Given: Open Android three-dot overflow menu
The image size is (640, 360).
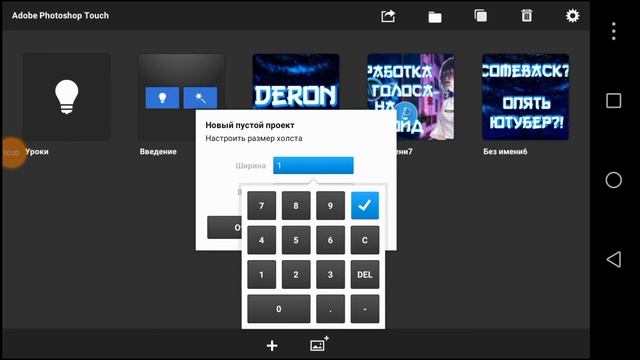Looking at the screenshot, I should click(613, 31).
